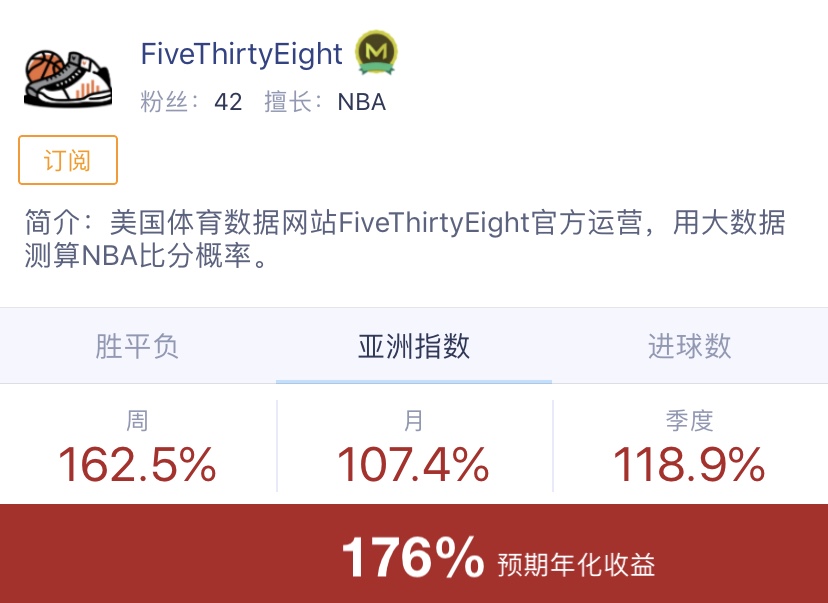Viewport: 828px width, 603px height.
Task: Click the 162.5% weekly return figure
Action: 137,464
